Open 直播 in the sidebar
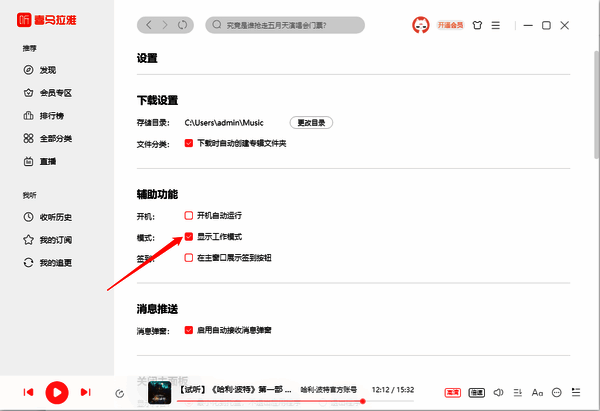 (40, 161)
